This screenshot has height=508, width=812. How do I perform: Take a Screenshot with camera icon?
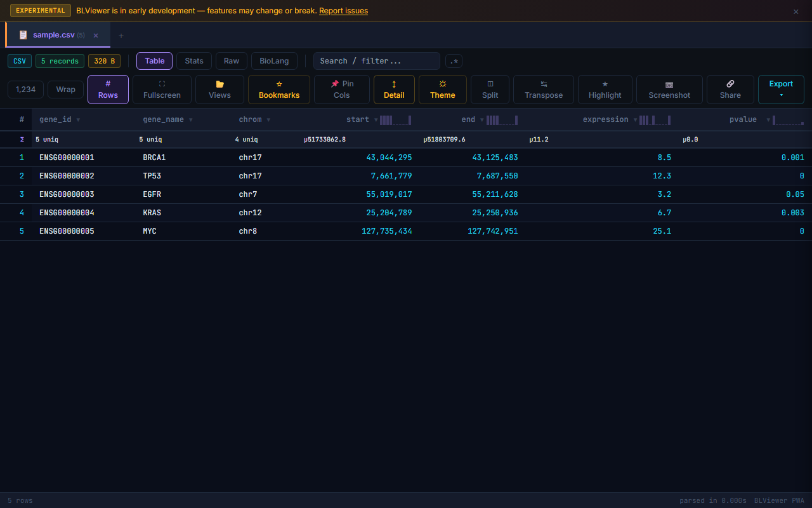pos(669,84)
